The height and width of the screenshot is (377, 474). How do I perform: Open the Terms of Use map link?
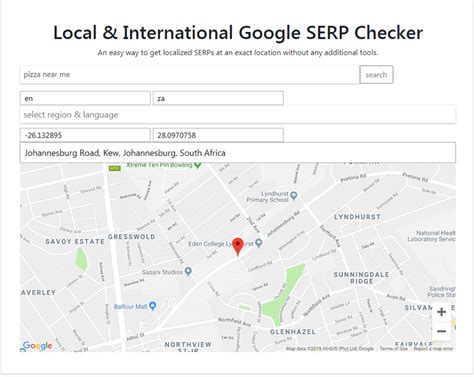[x=394, y=348]
